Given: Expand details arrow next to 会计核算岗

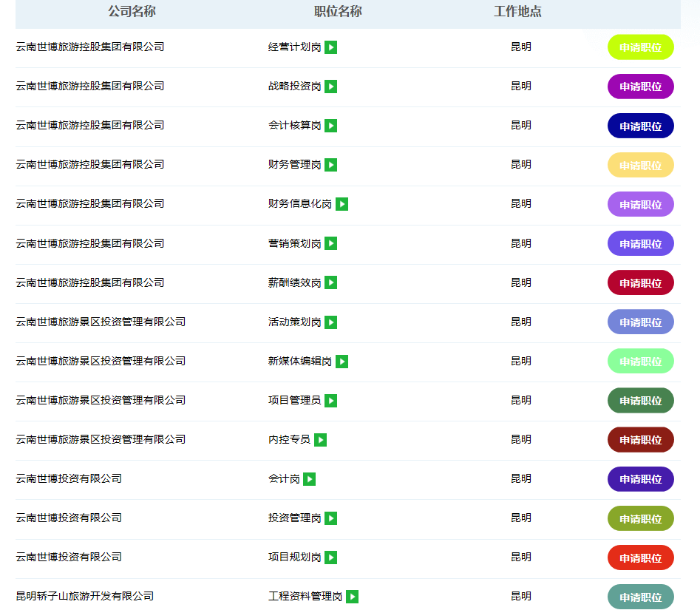Looking at the screenshot, I should point(331,126).
